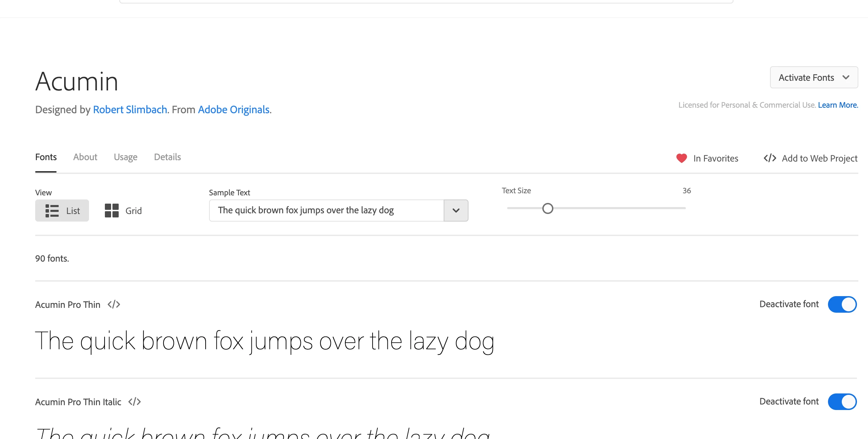Click embed code icon beside Acumin Pro Thin Italic

click(135, 402)
